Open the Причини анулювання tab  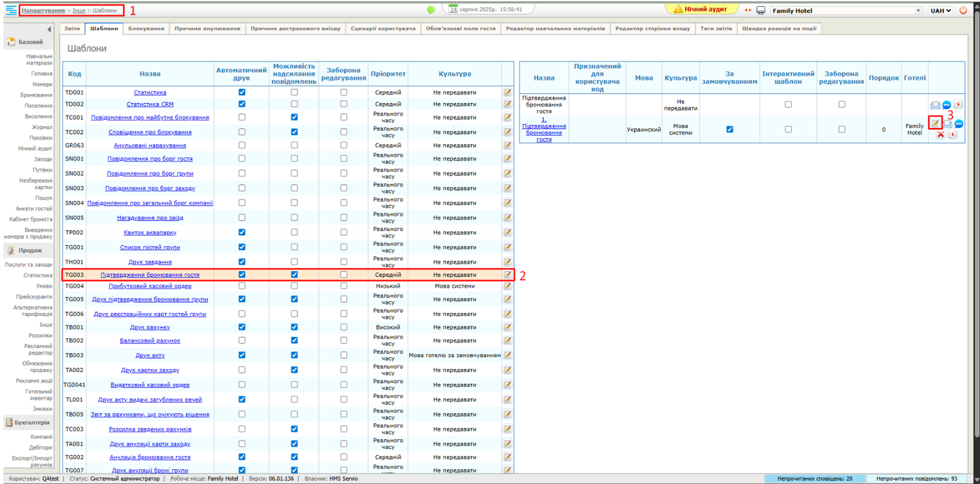pyautogui.click(x=207, y=29)
